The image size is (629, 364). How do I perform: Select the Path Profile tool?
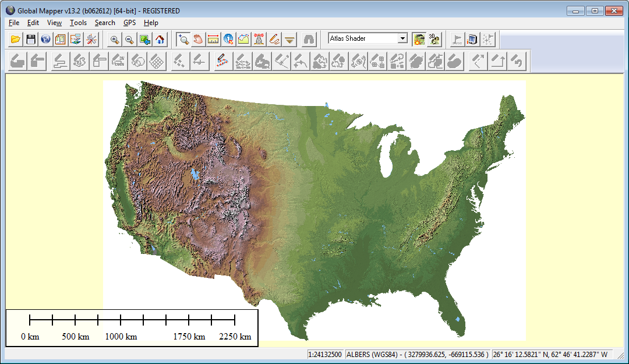[243, 40]
